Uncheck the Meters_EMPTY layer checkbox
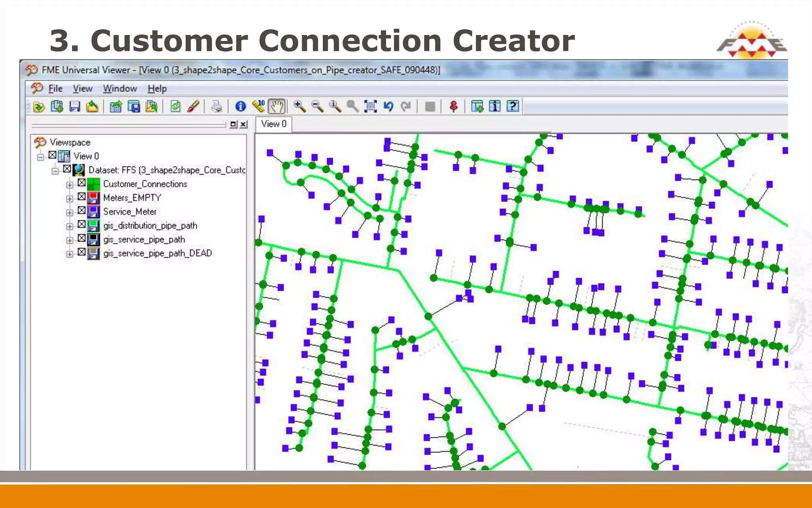This screenshot has width=812, height=508. click(82, 197)
